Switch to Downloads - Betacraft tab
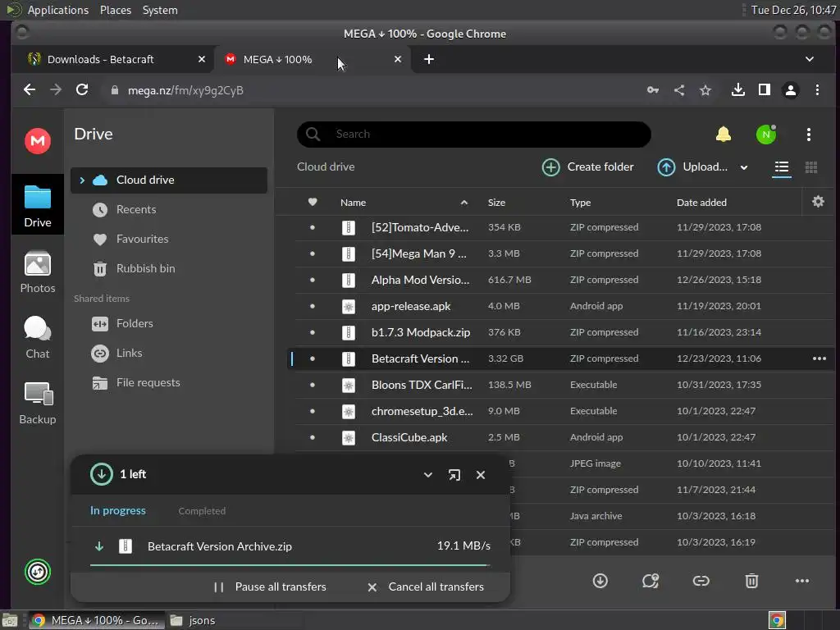The height and width of the screenshot is (630, 840). click(112, 59)
